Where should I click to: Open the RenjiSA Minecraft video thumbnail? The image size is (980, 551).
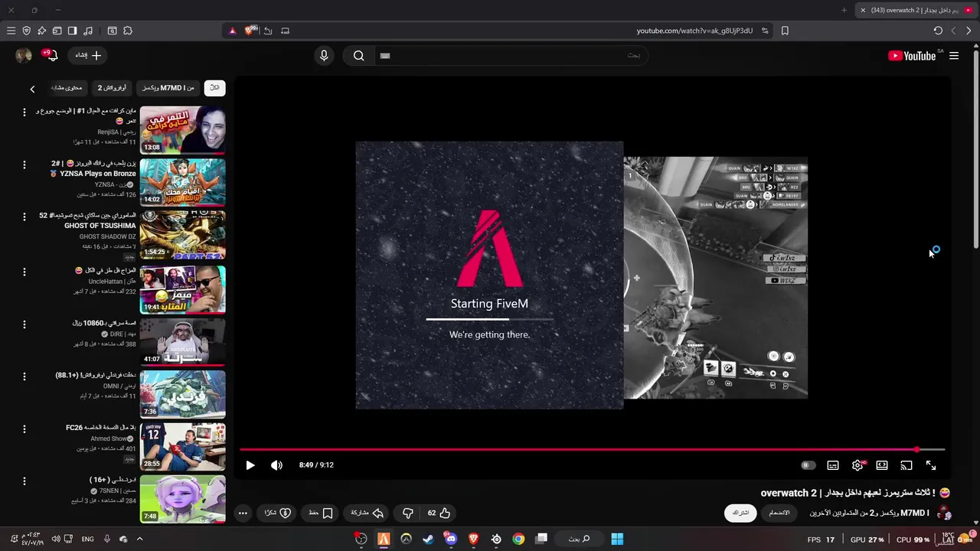pyautogui.click(x=182, y=130)
